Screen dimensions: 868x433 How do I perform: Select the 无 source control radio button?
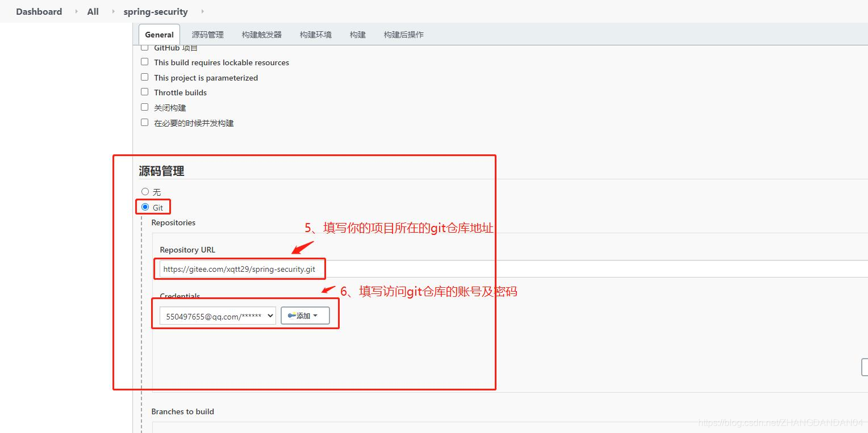(145, 192)
